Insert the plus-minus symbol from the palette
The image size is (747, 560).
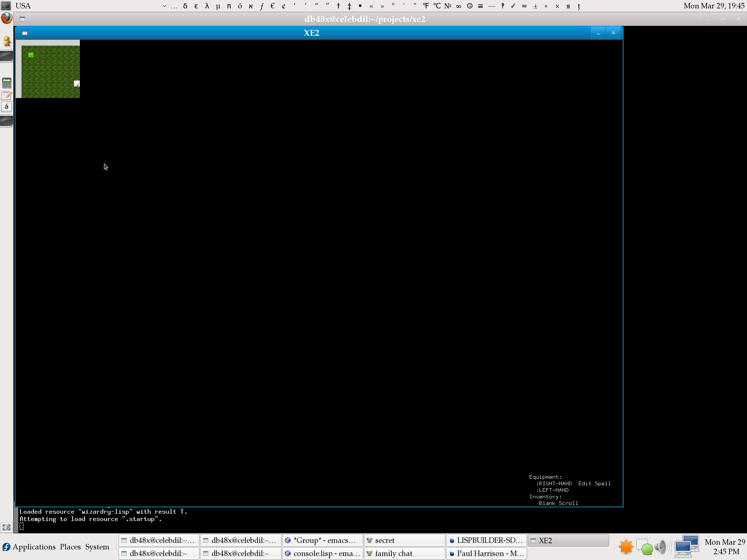tap(535, 6)
